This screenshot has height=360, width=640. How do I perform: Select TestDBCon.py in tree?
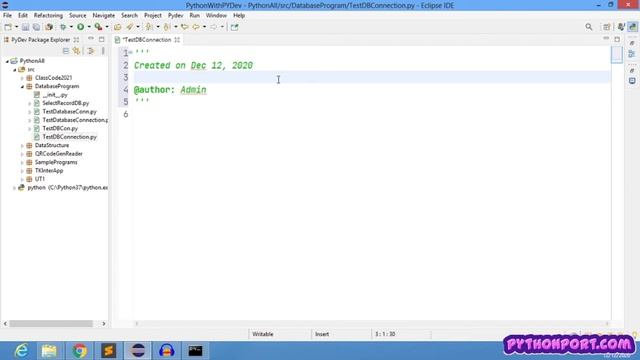pos(60,129)
